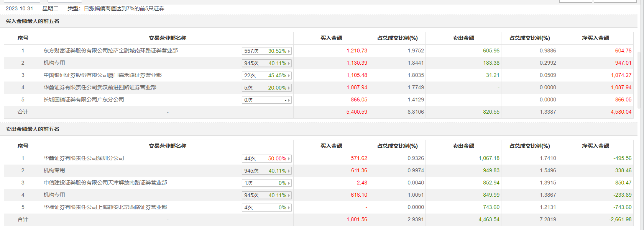Expand the 0次 stats box for 长城国瑞
This screenshot has width=644, height=230.
pyautogui.click(x=267, y=100)
